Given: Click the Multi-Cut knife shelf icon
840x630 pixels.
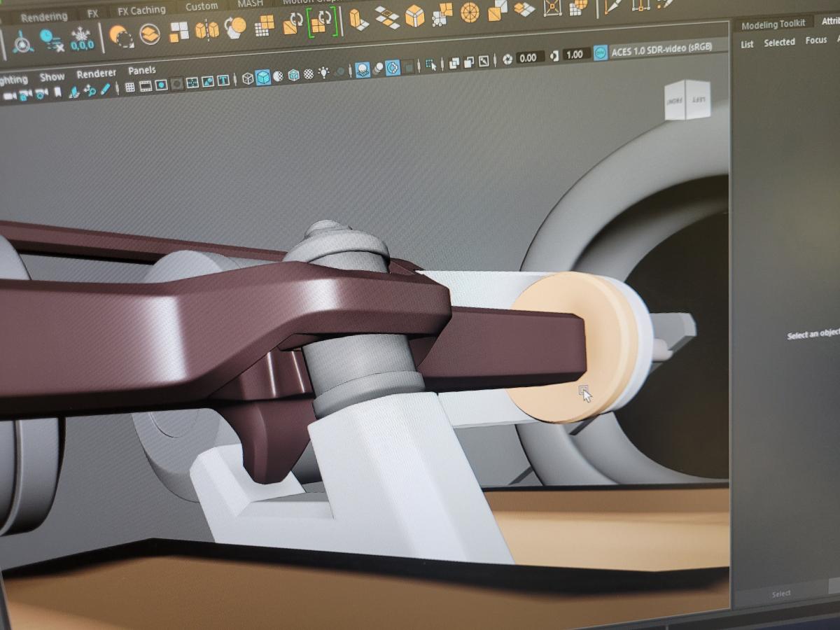Looking at the screenshot, I should click(614, 6).
